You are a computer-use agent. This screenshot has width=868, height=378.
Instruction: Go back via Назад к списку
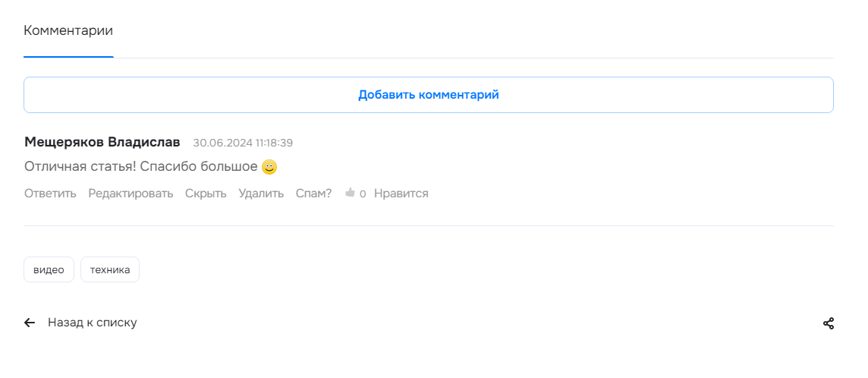[93, 323]
